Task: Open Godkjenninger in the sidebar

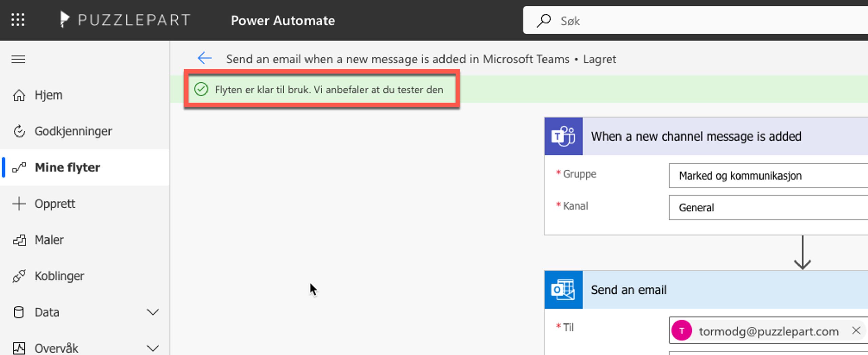Action: [x=85, y=131]
